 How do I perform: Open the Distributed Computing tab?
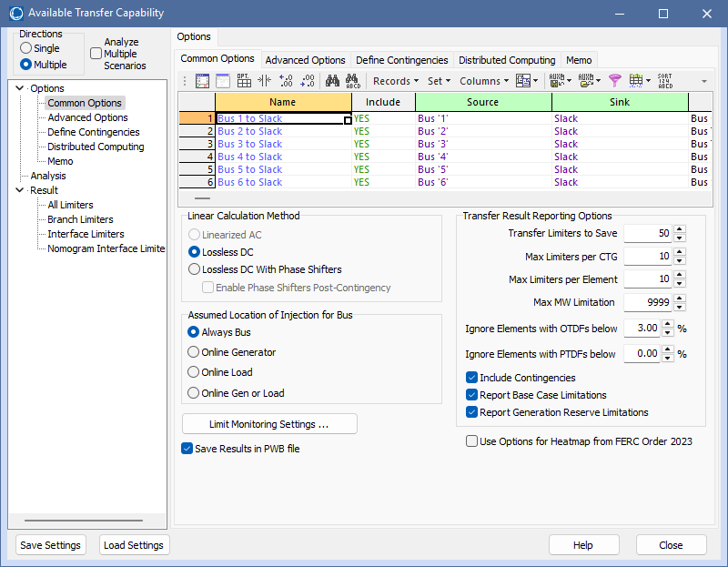[507, 60]
